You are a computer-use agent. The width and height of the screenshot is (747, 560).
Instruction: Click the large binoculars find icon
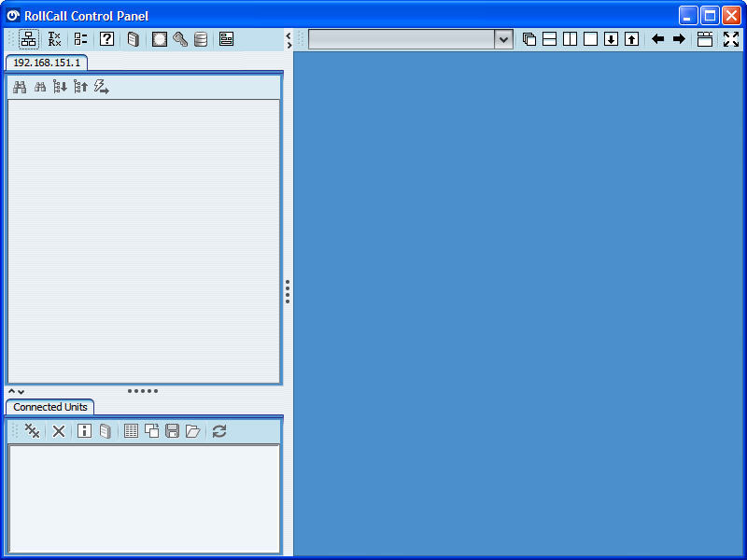point(20,87)
